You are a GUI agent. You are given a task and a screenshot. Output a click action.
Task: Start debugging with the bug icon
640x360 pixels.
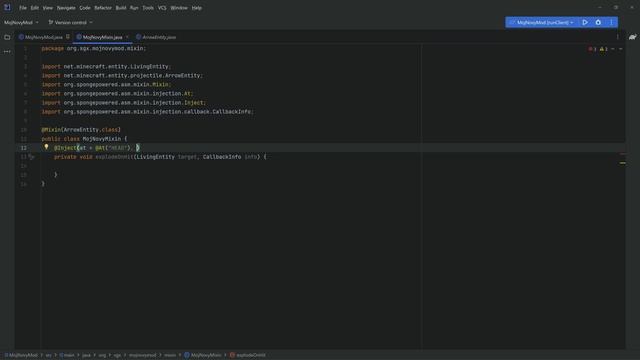click(x=598, y=22)
